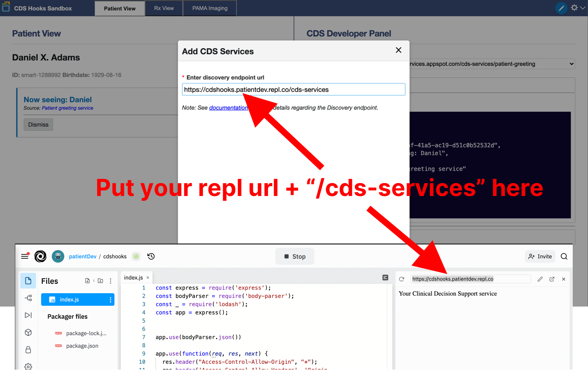Click the Invite button

tap(540, 256)
